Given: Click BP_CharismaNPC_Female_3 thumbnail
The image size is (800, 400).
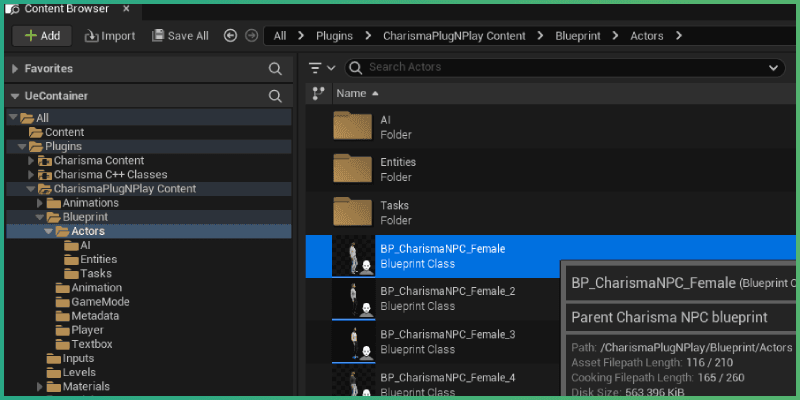Looking at the screenshot, I should [353, 342].
